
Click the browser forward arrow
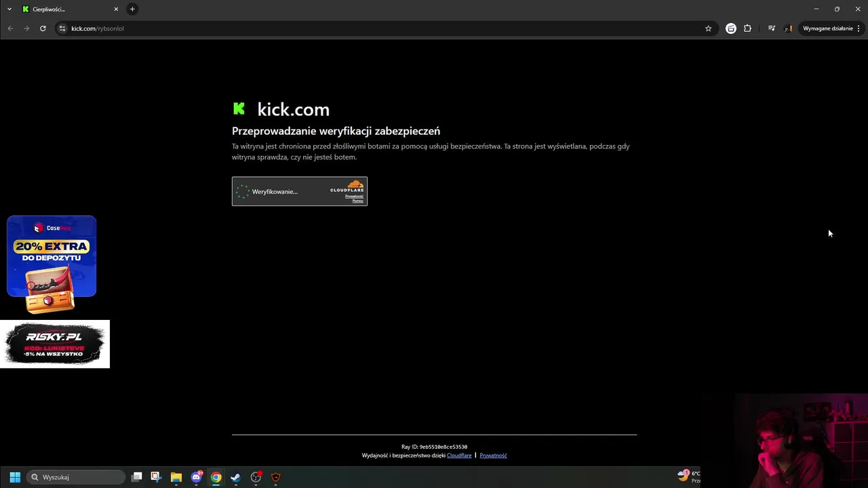[x=26, y=28]
